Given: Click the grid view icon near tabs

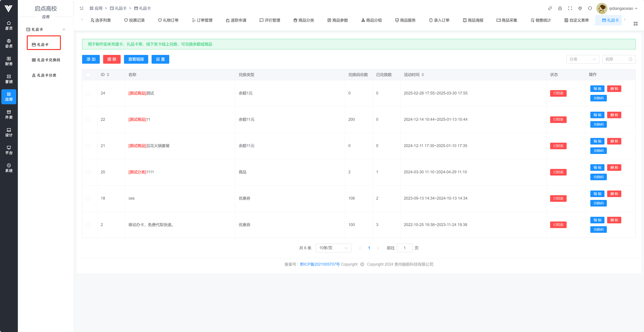Looking at the screenshot, I should pos(635,24).
